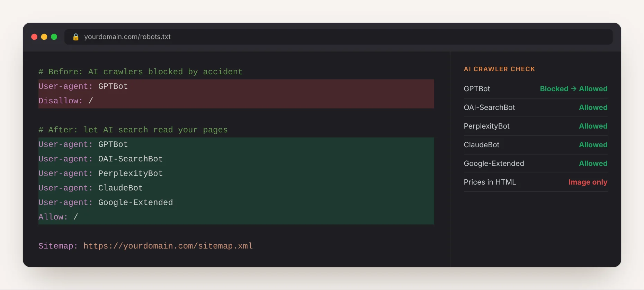This screenshot has height=290, width=644.
Task: Click the 'Sitemap:' directive label
Action: (58, 246)
